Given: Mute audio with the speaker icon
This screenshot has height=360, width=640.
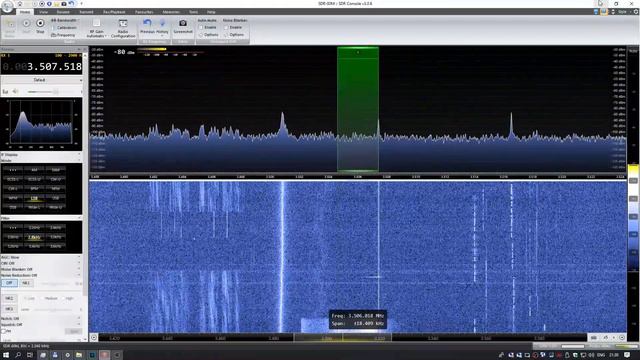Looking at the screenshot, I should (x=16, y=91).
